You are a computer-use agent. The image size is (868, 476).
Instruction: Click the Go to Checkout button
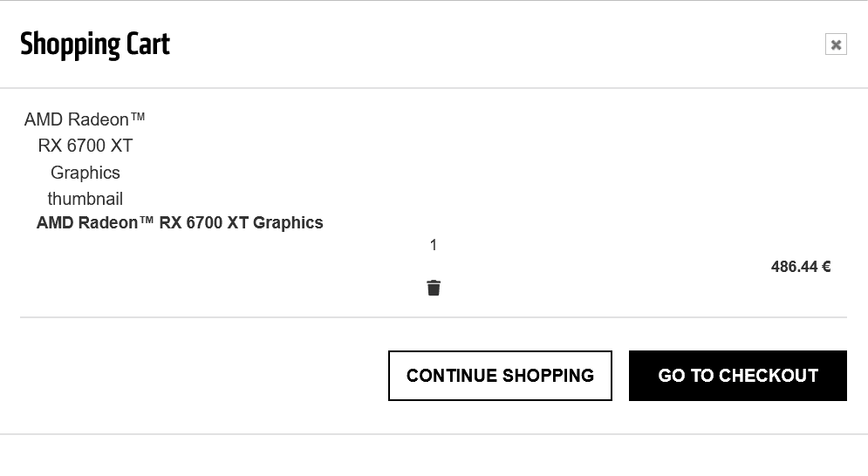737,376
